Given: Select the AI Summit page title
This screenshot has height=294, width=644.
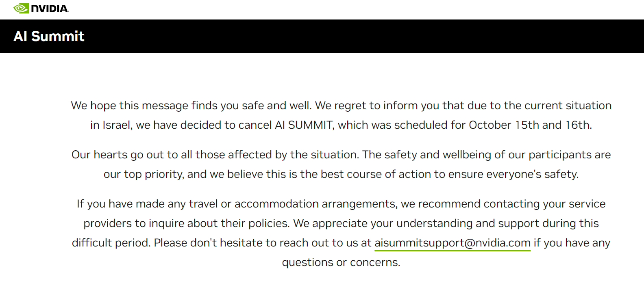Looking at the screenshot, I should click(49, 36).
